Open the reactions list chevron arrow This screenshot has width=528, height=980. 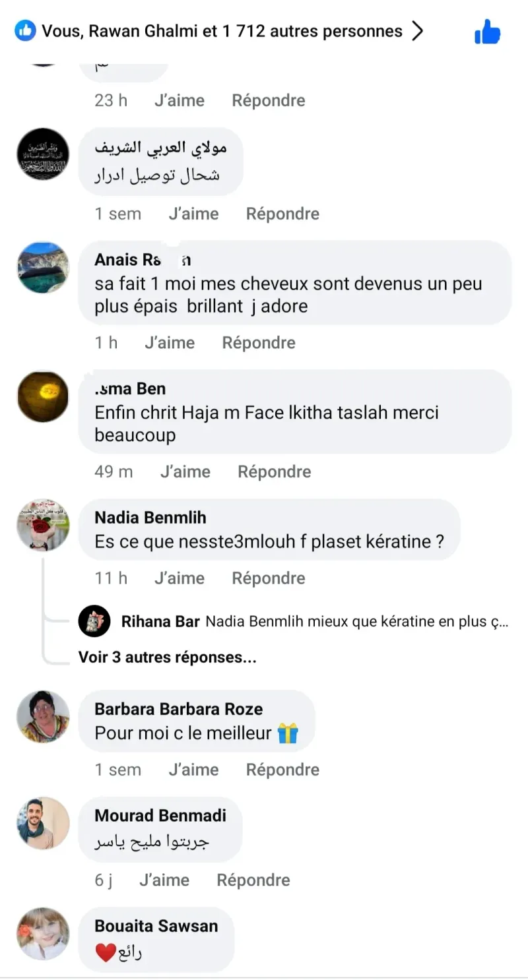click(417, 31)
